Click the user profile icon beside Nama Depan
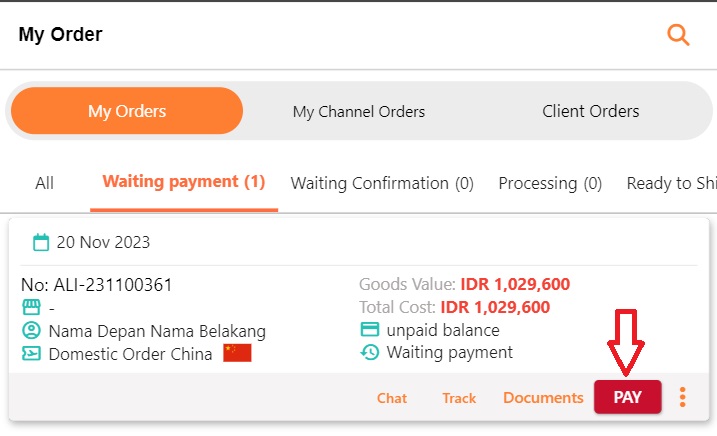This screenshot has width=717, height=436. [32, 330]
